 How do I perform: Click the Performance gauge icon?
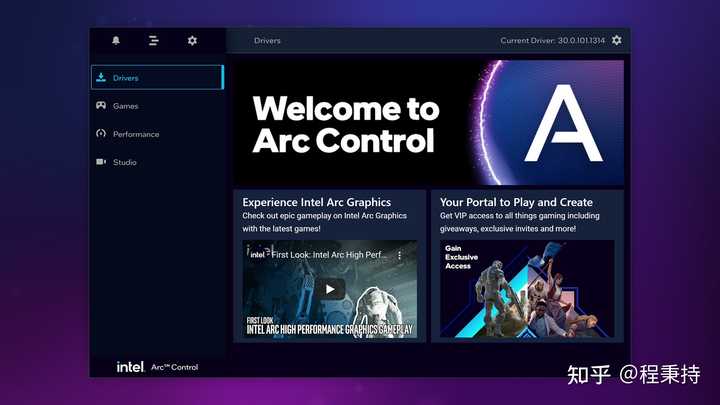[101, 134]
